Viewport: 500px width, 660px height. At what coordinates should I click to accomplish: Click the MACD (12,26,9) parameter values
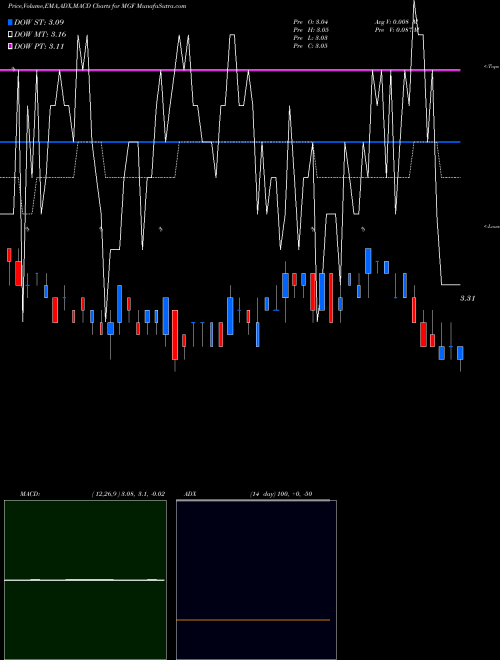(x=128, y=494)
